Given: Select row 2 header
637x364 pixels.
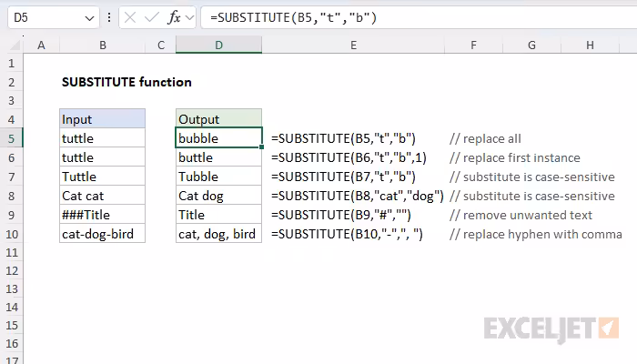Looking at the screenshot, I should coord(11,82).
